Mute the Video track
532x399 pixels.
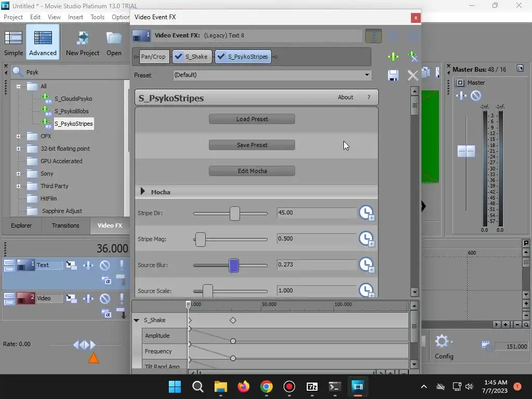coord(105,298)
